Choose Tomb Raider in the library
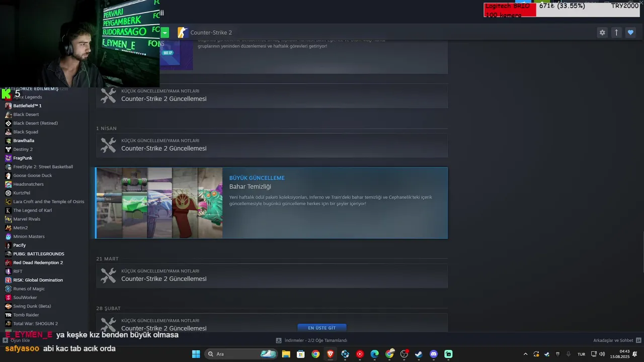Image resolution: width=644 pixels, height=362 pixels. point(26,315)
